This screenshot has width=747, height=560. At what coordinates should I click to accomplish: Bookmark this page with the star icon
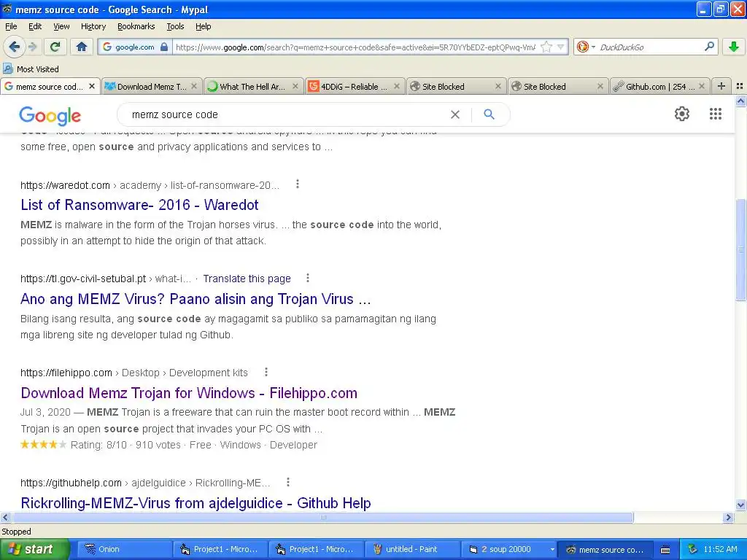click(x=546, y=47)
